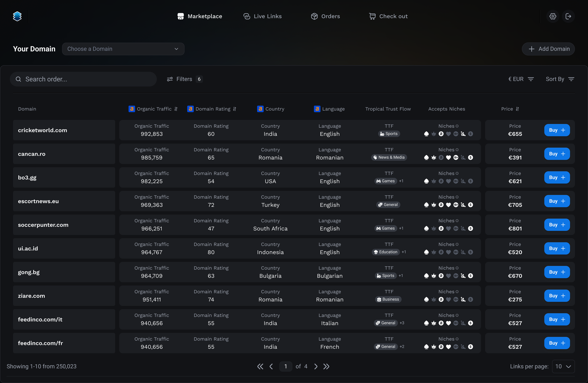Open the Orders tab
The height and width of the screenshot is (383, 588).
pyautogui.click(x=325, y=16)
